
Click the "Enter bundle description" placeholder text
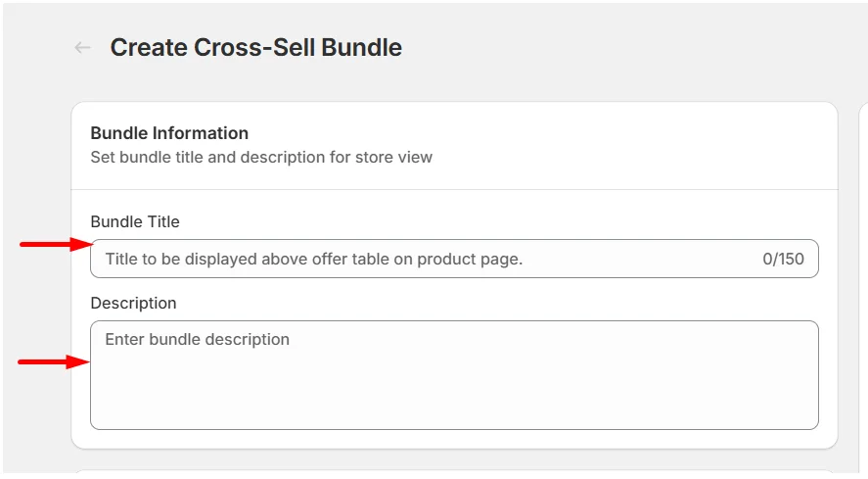(197, 339)
